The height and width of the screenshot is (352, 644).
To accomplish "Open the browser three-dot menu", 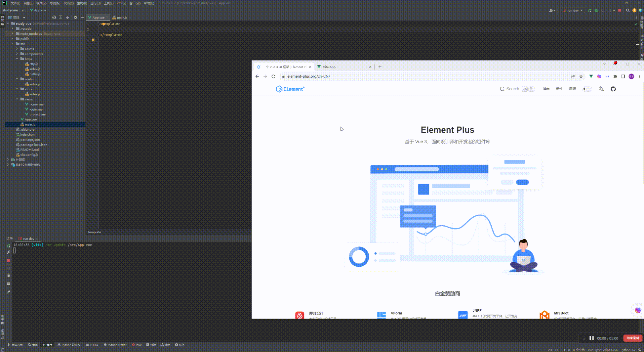I will [639, 76].
